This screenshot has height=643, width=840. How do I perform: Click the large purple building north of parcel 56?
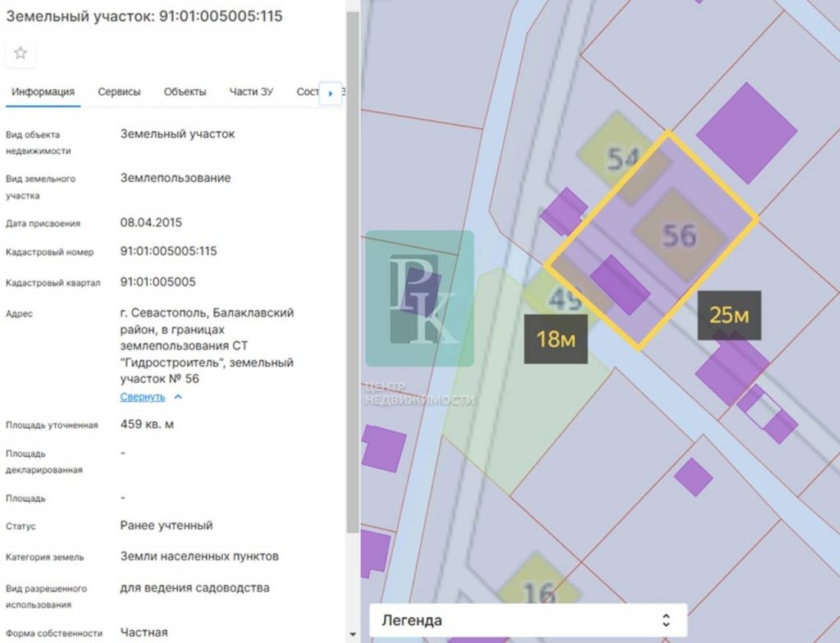746,132
